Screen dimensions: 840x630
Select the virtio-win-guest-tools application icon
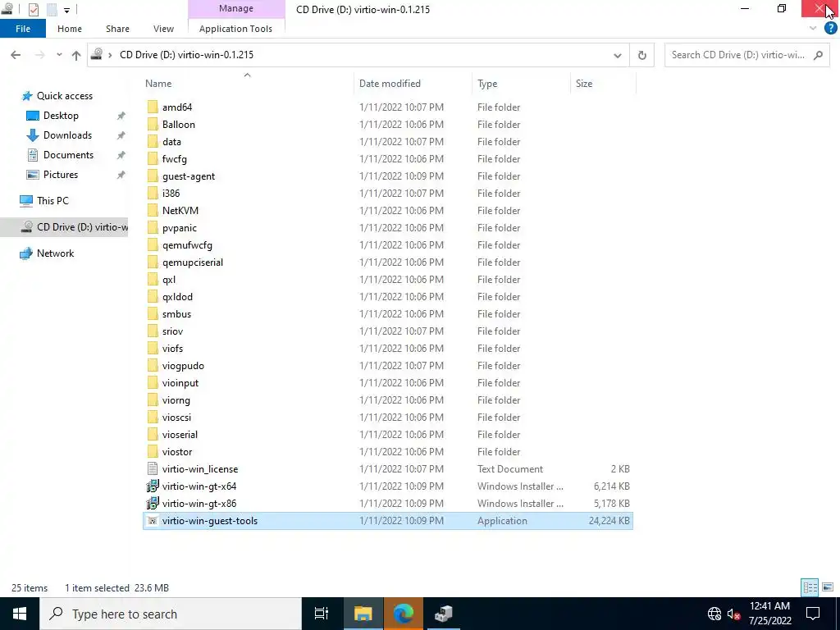[x=153, y=521]
